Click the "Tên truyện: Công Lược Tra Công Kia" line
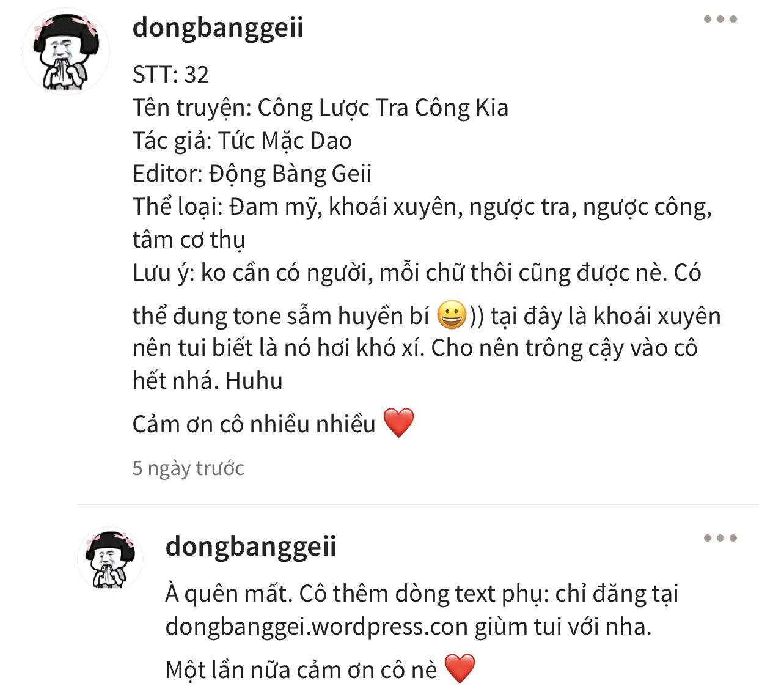This screenshot has width=759, height=700. [x=320, y=108]
